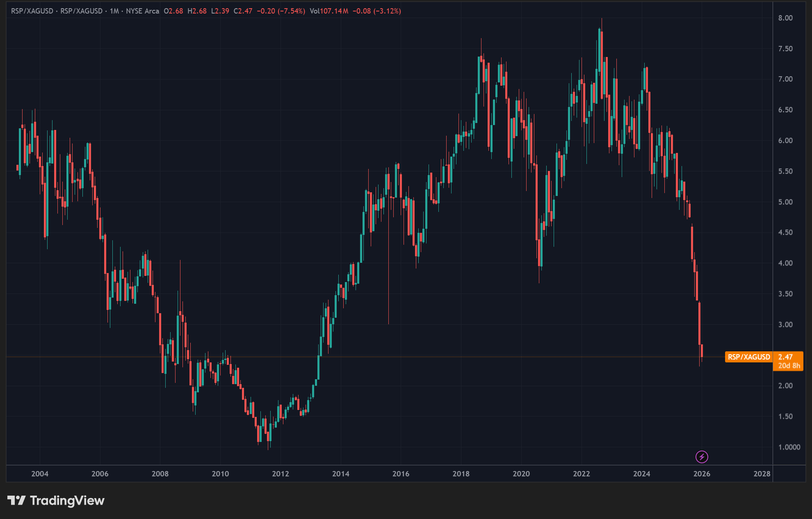Click the purple lightning event icon
The height and width of the screenshot is (519, 812).
click(x=702, y=457)
